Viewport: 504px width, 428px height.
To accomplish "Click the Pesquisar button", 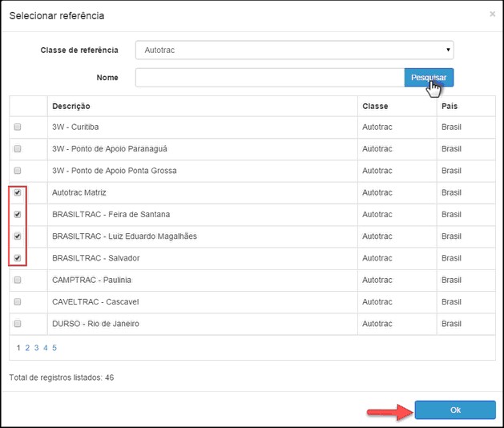I will tap(429, 78).
